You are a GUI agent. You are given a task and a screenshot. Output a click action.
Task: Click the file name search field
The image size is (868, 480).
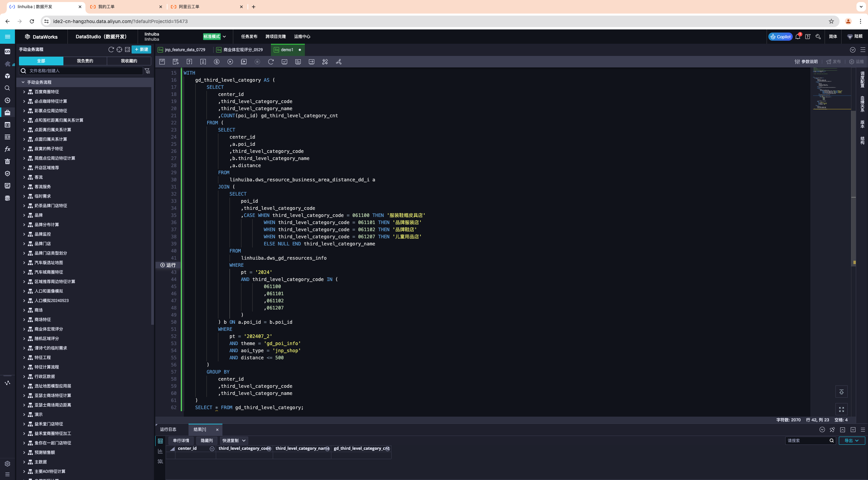pos(81,71)
